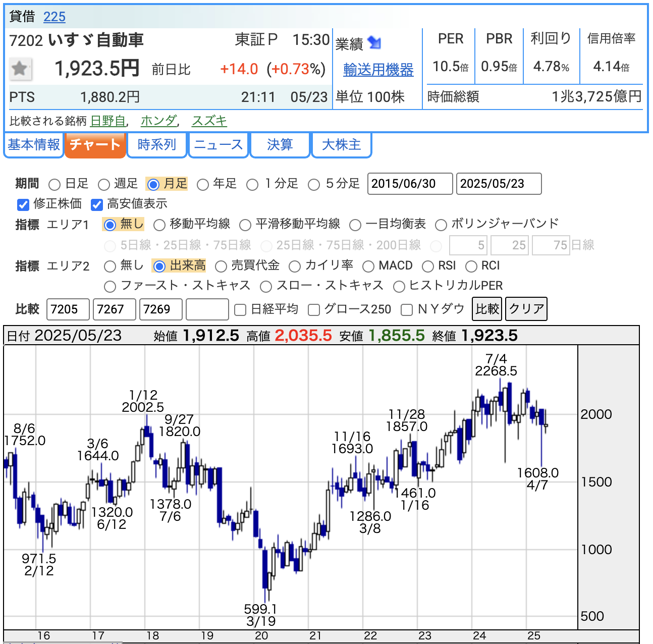Open the ニュース tab
Viewport: 653px width, 644px height.
point(219,145)
